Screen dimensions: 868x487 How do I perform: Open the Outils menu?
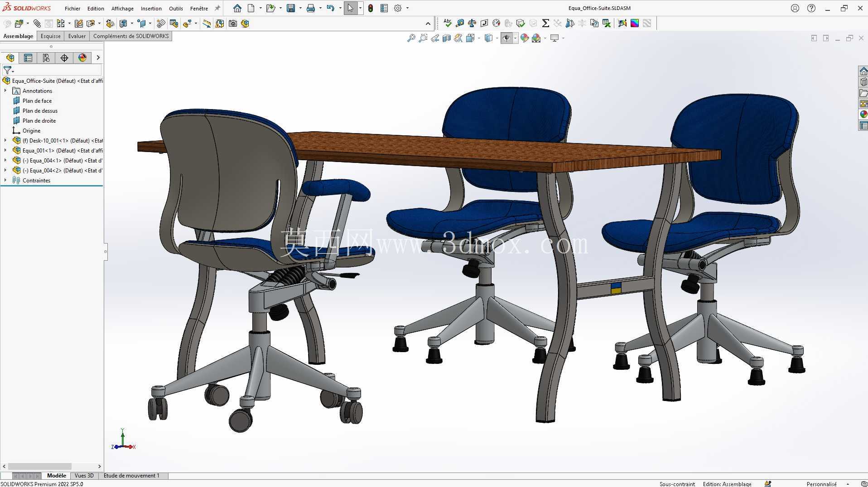point(176,9)
